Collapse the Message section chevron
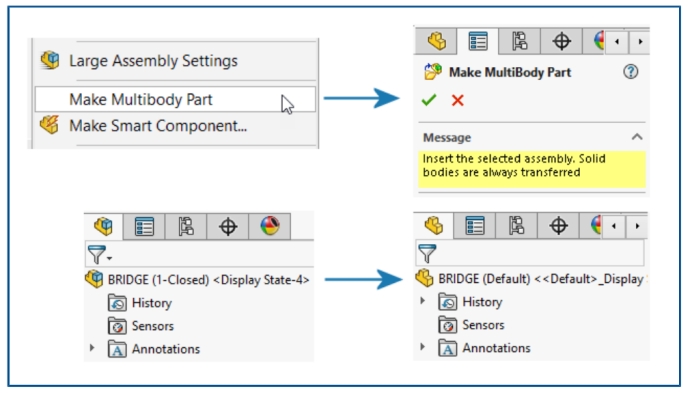 [637, 137]
